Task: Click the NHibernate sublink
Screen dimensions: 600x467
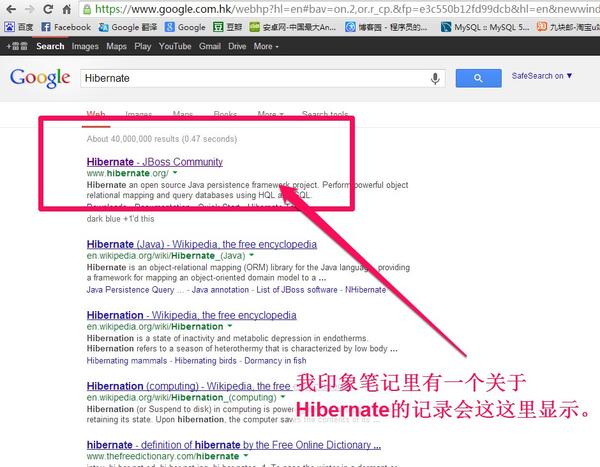Action: [365, 290]
